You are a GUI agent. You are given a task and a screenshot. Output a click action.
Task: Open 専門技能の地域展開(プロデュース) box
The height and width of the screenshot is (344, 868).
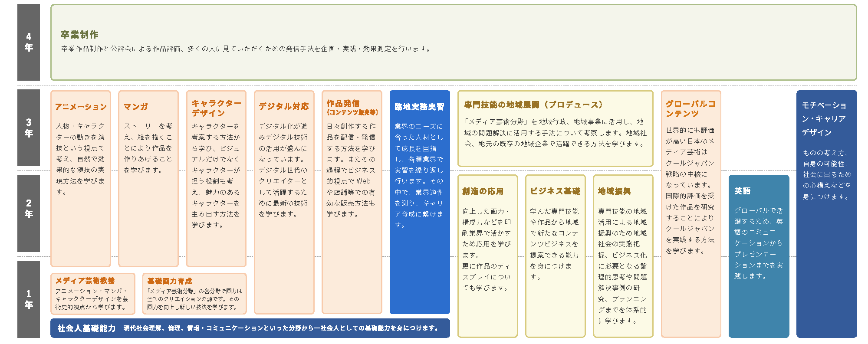tap(555, 128)
